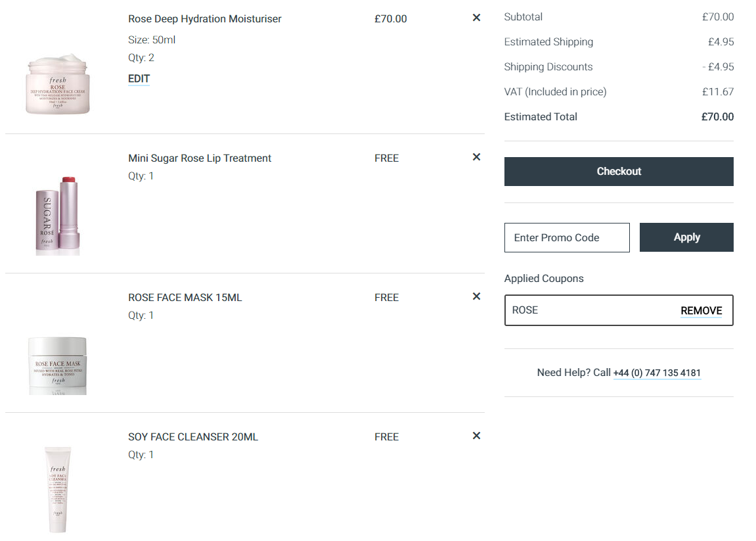Remove the ROSE applied coupon

(701, 311)
